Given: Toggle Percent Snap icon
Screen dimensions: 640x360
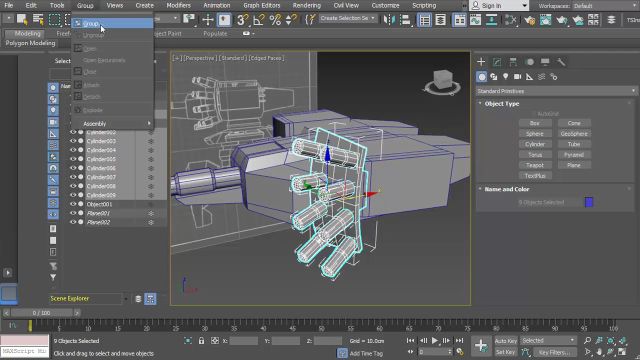Looking at the screenshot, I should pyautogui.click(x=275, y=19).
